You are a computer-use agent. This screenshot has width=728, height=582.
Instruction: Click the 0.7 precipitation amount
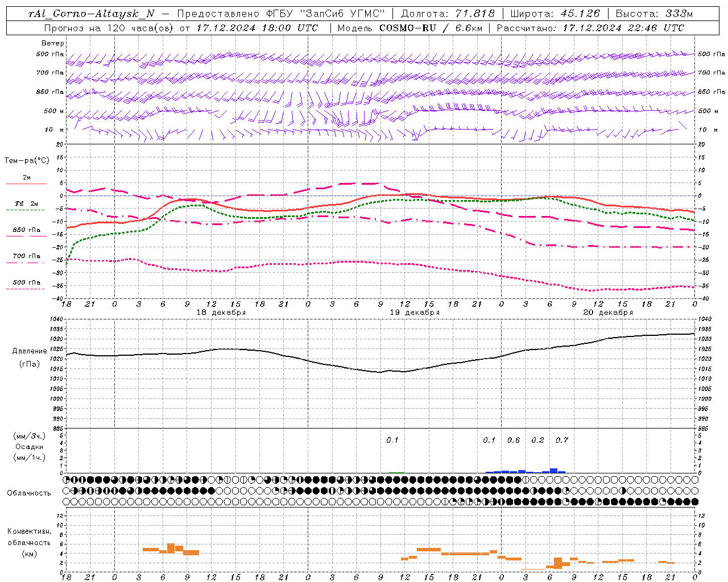tap(562, 440)
